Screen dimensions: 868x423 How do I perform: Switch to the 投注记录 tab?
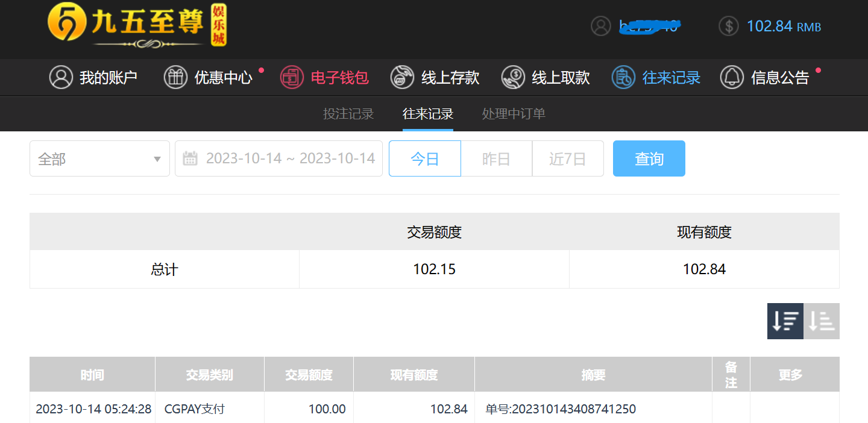coord(348,113)
